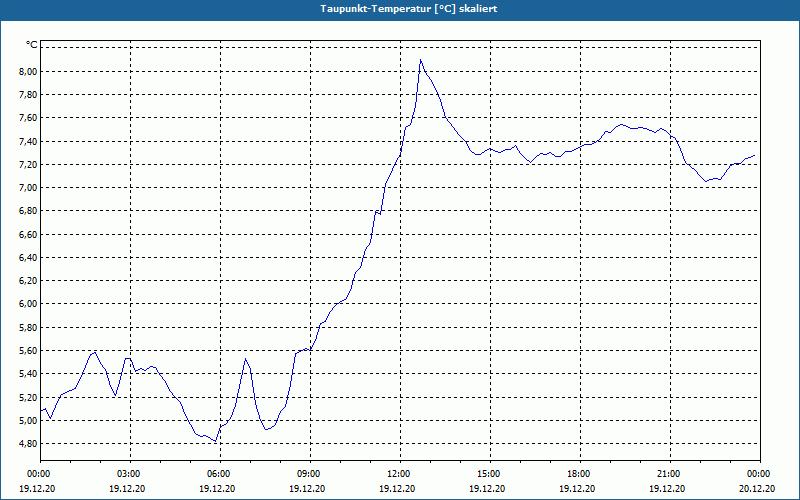Screen dimensions: 800x500
Task: Click the date 19.12.20 under 12:00
Action: 397,488
